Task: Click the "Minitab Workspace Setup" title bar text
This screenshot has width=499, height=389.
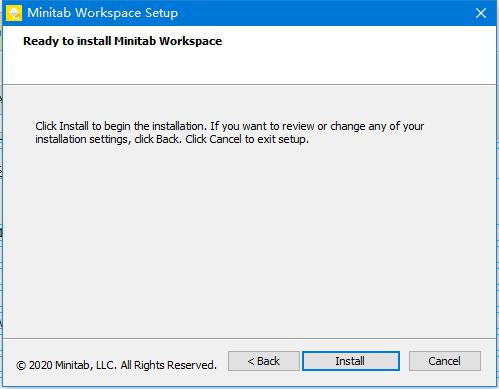Action: 103,13
